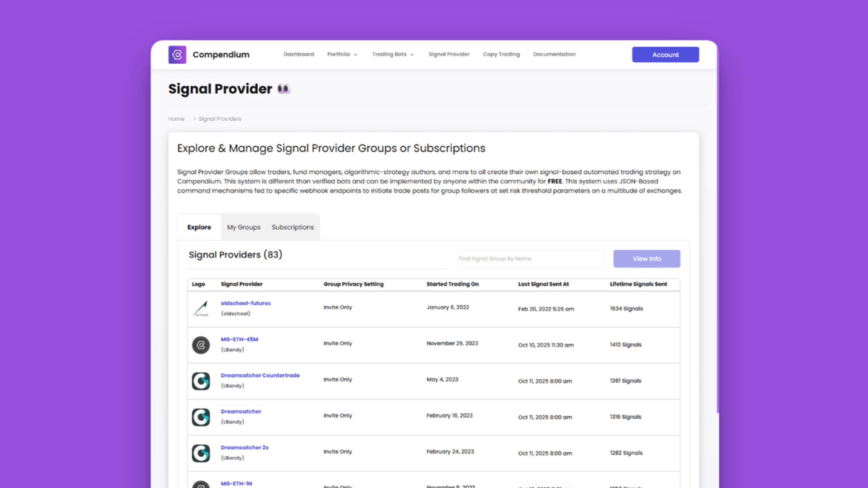
Task: Focus the Find Signal Group By Name field
Action: 530,259
